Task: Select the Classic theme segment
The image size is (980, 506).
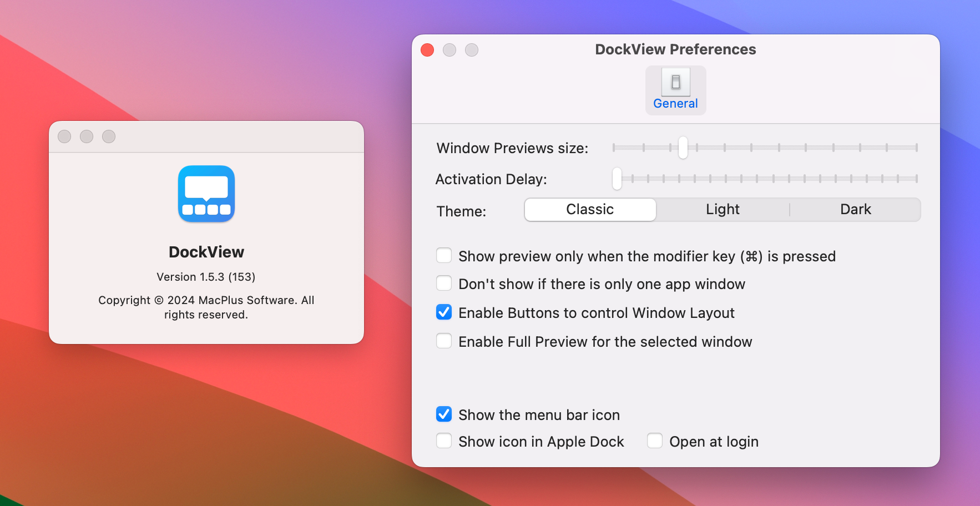Action: coord(589,210)
